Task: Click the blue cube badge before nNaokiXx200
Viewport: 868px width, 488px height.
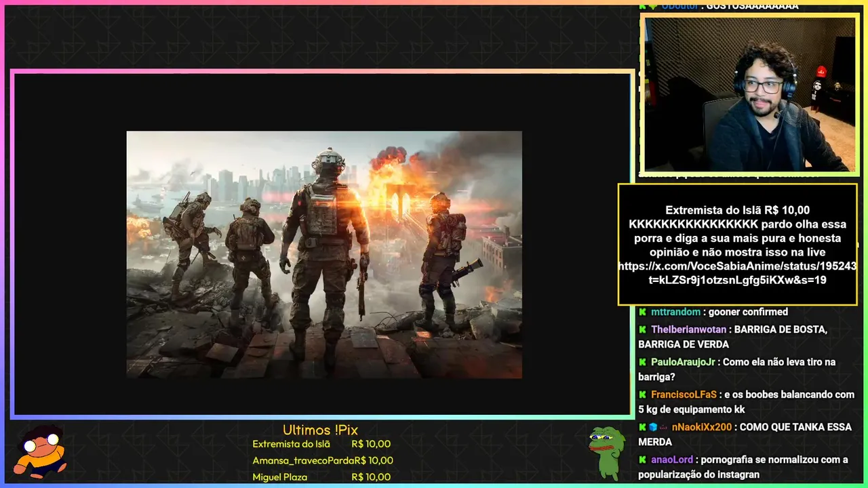Action: (653, 427)
